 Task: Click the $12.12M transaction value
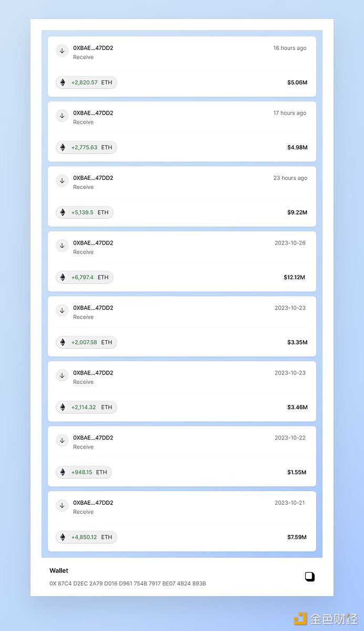click(x=294, y=277)
